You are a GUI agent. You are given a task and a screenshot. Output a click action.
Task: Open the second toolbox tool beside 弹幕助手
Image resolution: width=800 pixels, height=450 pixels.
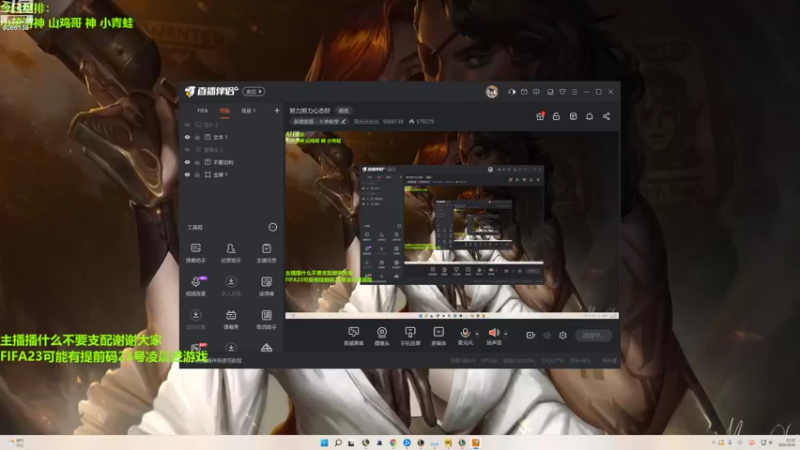pyautogui.click(x=231, y=253)
